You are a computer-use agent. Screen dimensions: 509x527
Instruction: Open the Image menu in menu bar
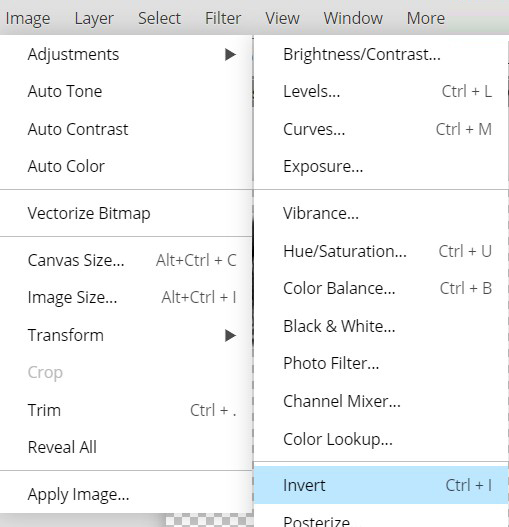(28, 18)
